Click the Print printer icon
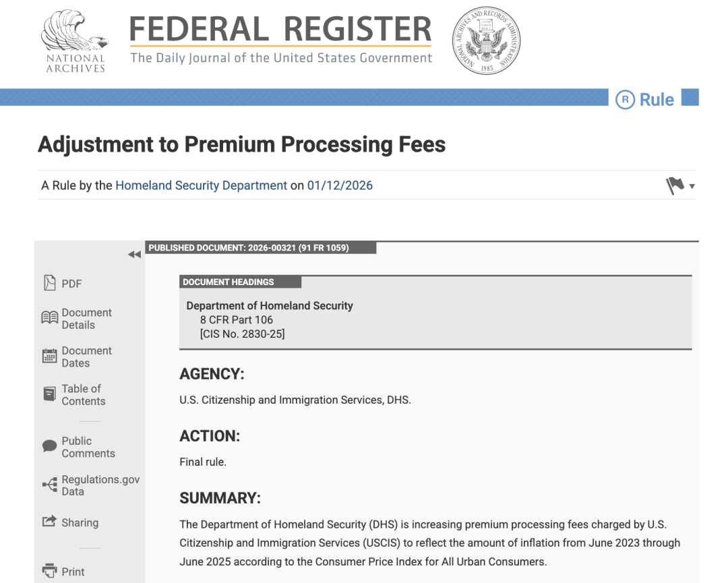Viewport: 728px width, 583px height. 50,571
